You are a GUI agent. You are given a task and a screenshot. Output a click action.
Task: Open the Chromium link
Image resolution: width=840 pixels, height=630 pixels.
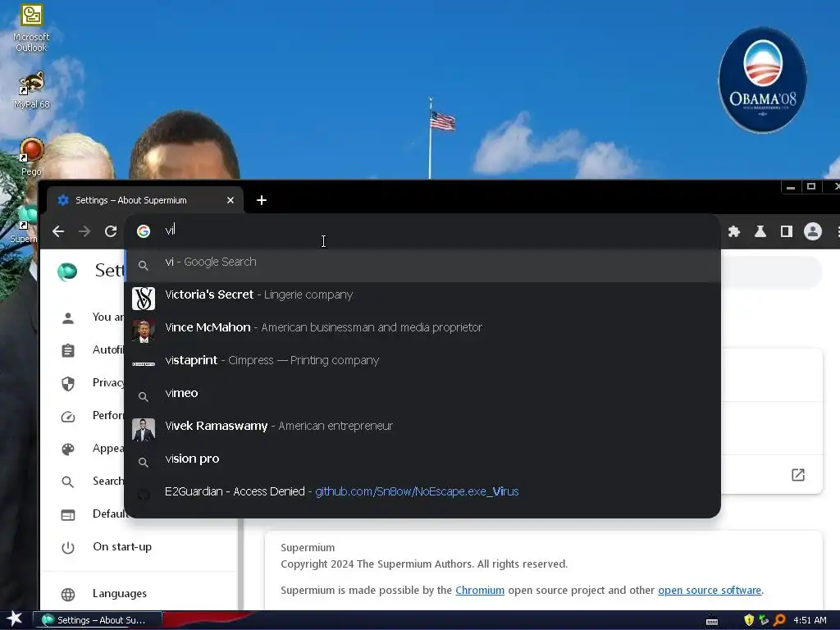click(480, 591)
